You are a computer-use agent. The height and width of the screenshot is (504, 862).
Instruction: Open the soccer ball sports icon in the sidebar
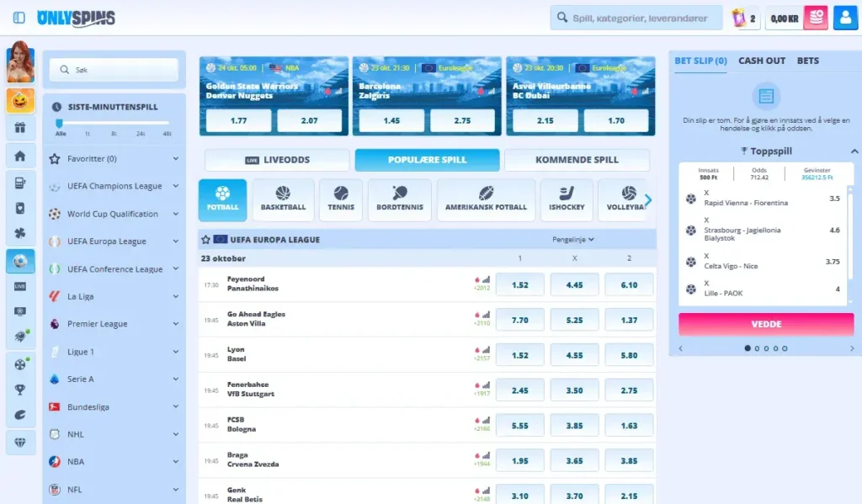pyautogui.click(x=20, y=261)
